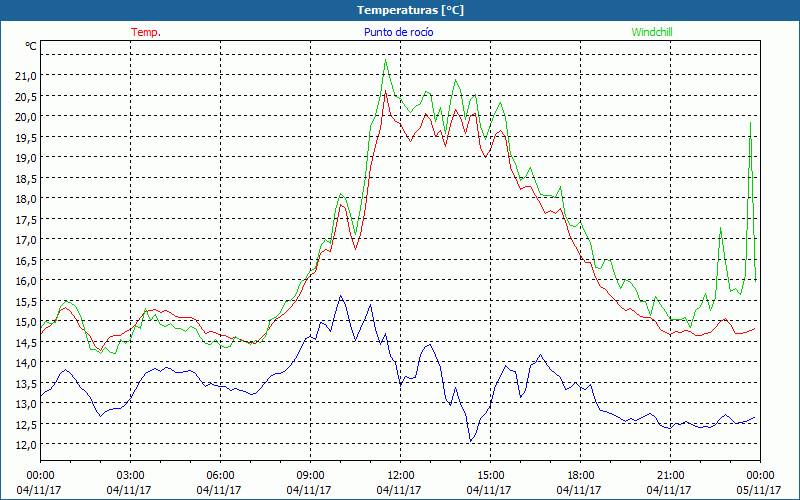Click the 12,0 y-axis value
The width and height of the screenshot is (800, 500).
(x=27, y=444)
